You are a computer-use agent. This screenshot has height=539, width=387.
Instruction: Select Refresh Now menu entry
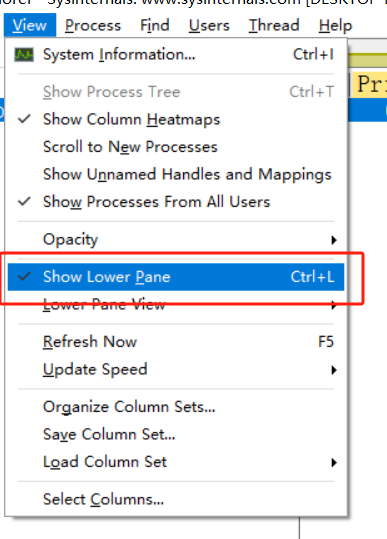tap(176, 342)
